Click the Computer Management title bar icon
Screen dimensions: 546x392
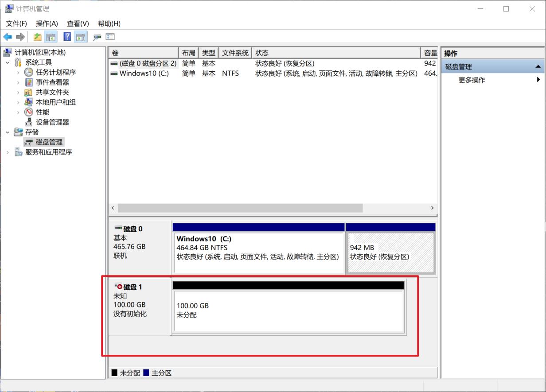tap(9, 8)
